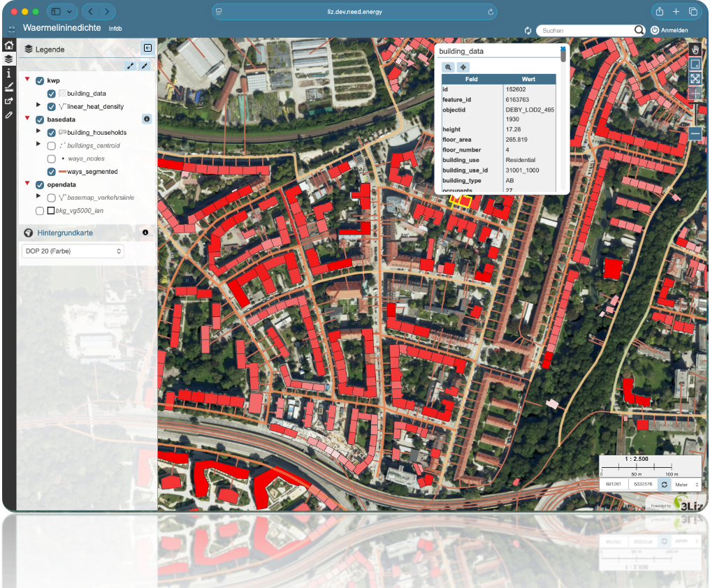Click the zoom out minus button
Screen dimensions: 710x588
tap(695, 133)
